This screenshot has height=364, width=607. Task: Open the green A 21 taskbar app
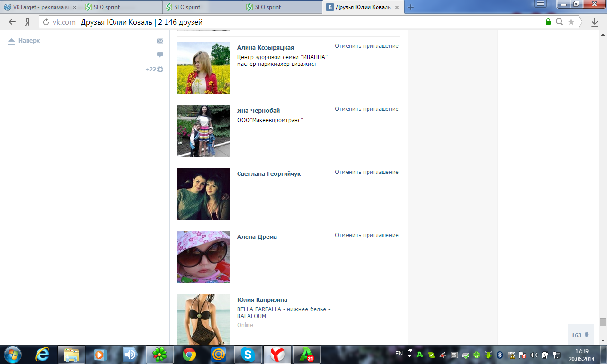click(x=307, y=355)
